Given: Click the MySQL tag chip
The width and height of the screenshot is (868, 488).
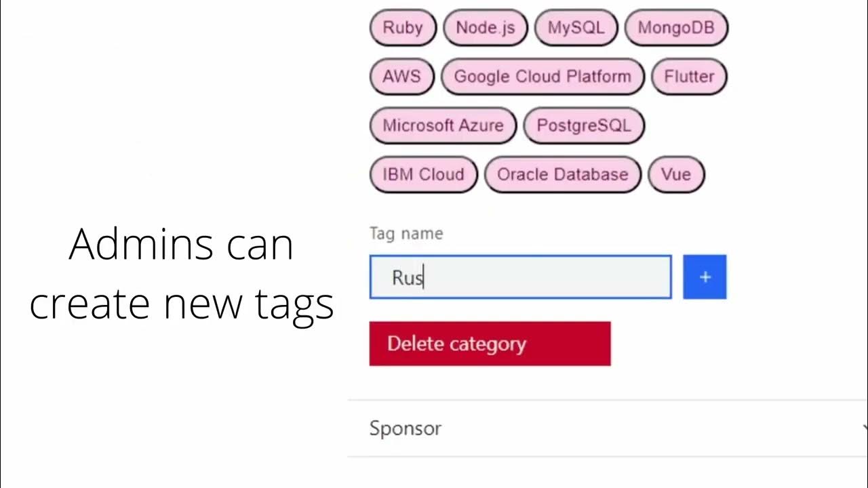Looking at the screenshot, I should [575, 28].
